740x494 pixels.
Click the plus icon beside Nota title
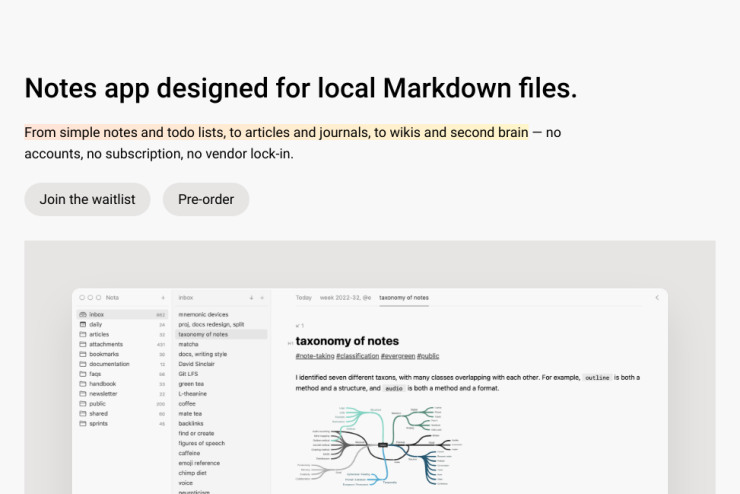pos(163,298)
